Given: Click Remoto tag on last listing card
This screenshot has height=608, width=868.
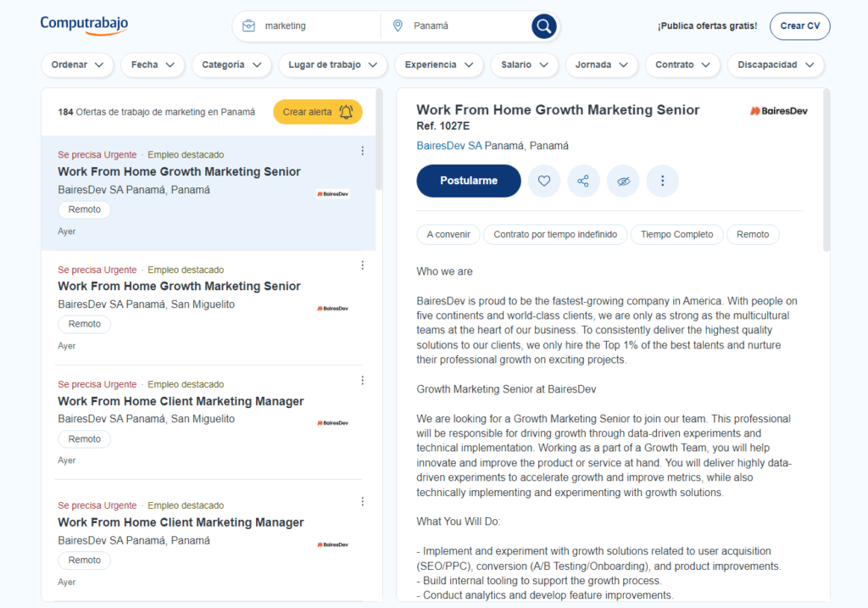Looking at the screenshot, I should point(84,561).
